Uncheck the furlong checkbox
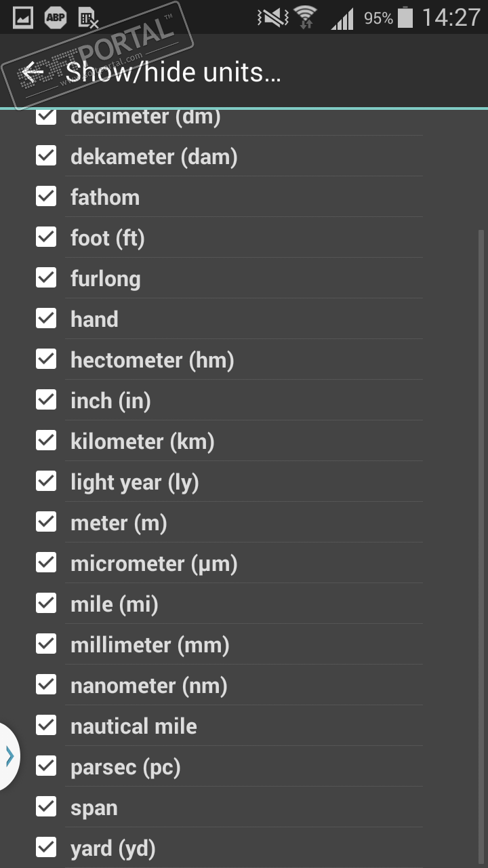This screenshot has width=488, height=868. [x=46, y=278]
